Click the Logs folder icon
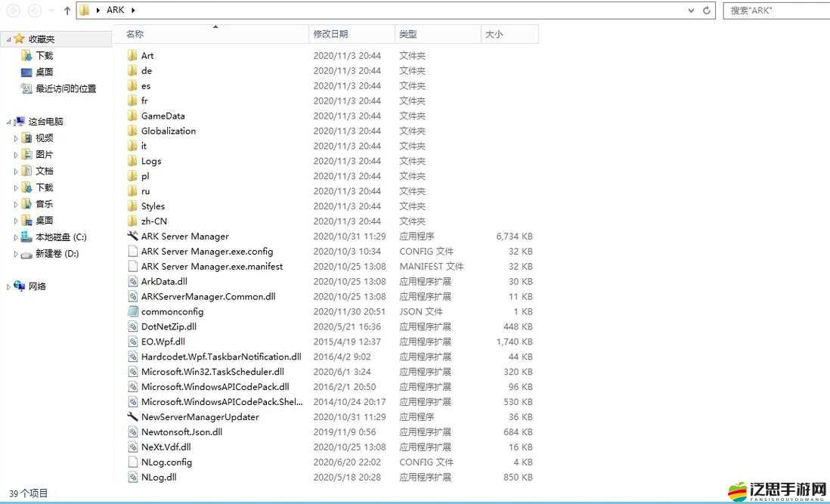This screenshot has height=504, width=830. click(132, 161)
